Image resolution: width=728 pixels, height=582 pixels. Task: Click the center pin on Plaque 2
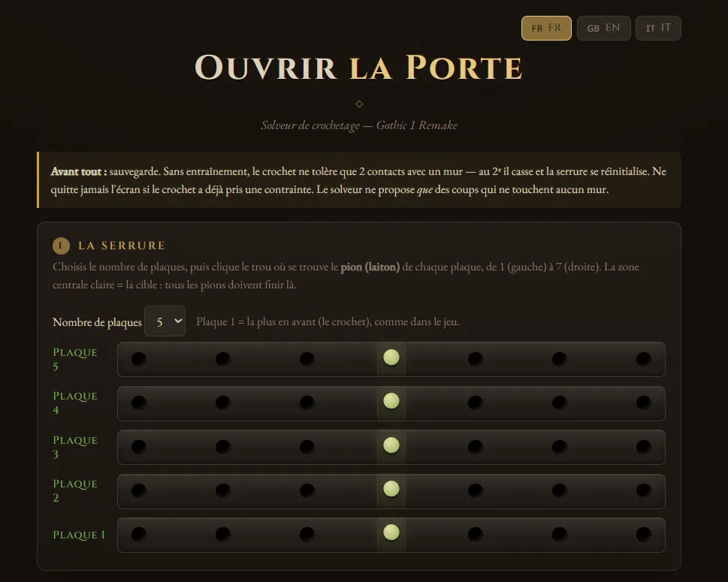391,489
